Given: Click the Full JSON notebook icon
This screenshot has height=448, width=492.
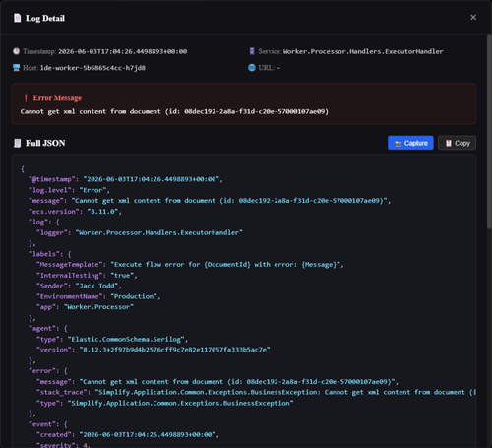Looking at the screenshot, I should (x=17, y=143).
